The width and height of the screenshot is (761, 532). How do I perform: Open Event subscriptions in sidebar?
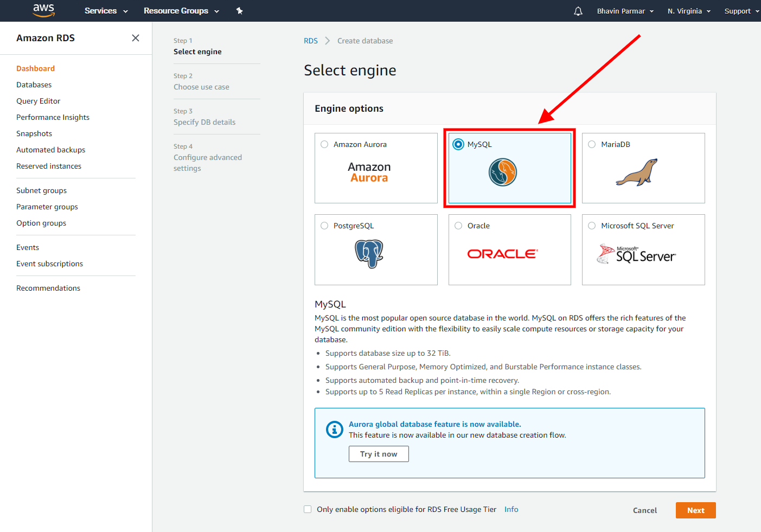point(50,264)
